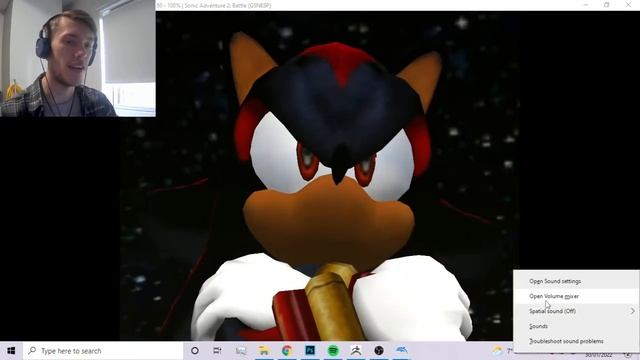Switch to Dolphin emulator taskbar icon

point(402,351)
